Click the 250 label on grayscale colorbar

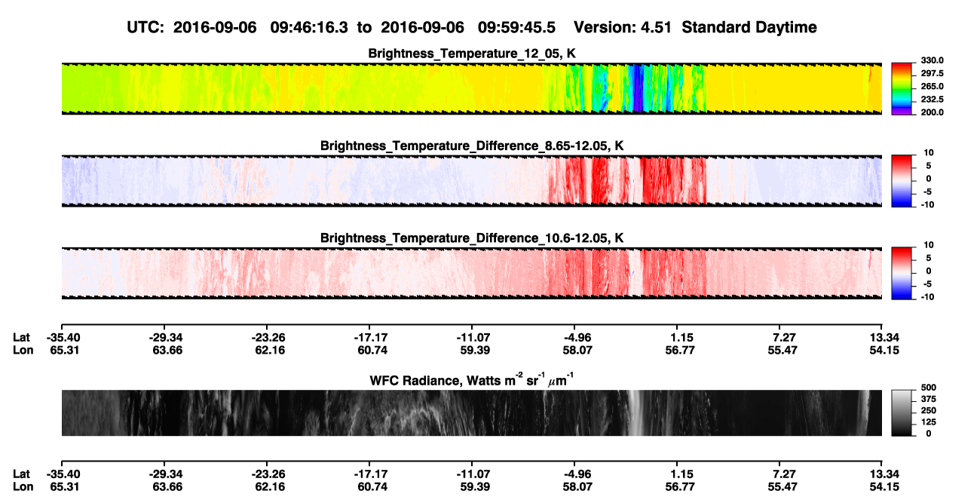point(929,410)
